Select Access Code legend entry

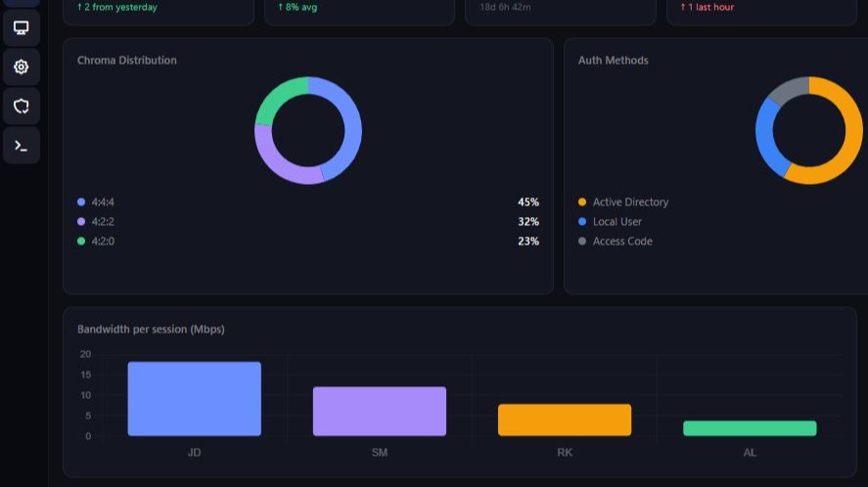tap(622, 241)
